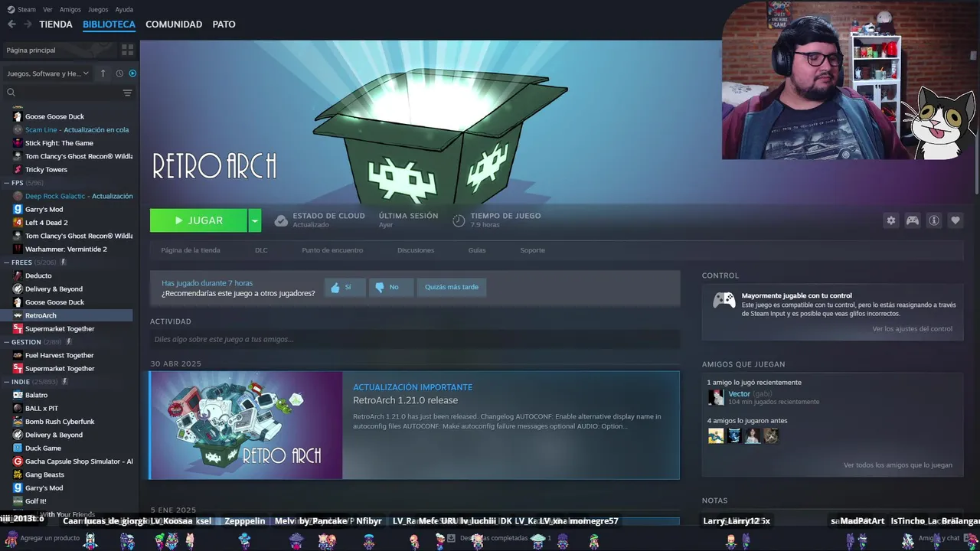Toggle the ready-to-play filter icon

point(132,73)
